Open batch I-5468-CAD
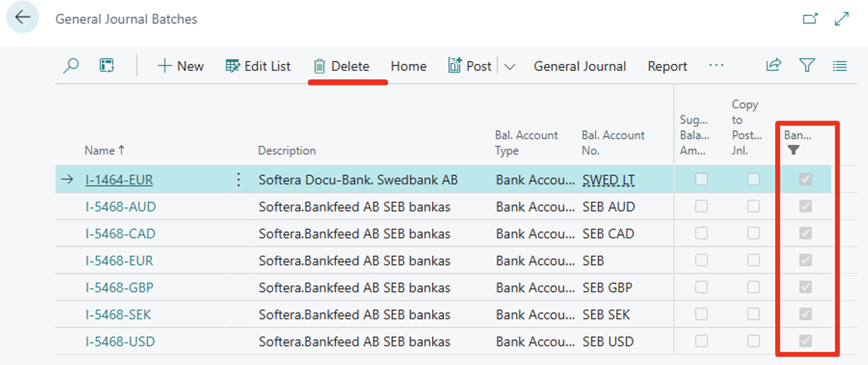 pyautogui.click(x=120, y=234)
